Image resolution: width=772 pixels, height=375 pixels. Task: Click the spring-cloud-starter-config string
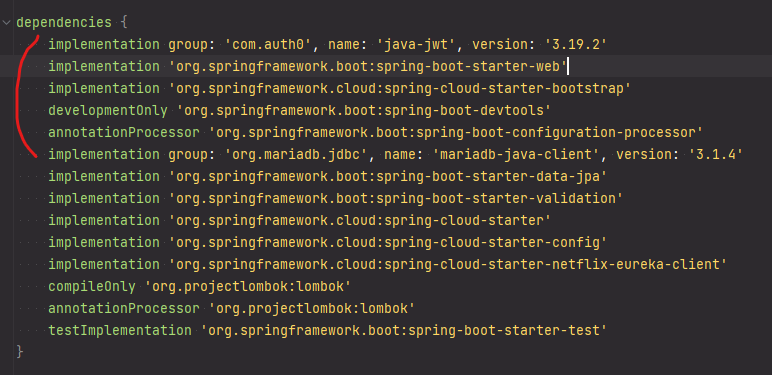[388, 242]
